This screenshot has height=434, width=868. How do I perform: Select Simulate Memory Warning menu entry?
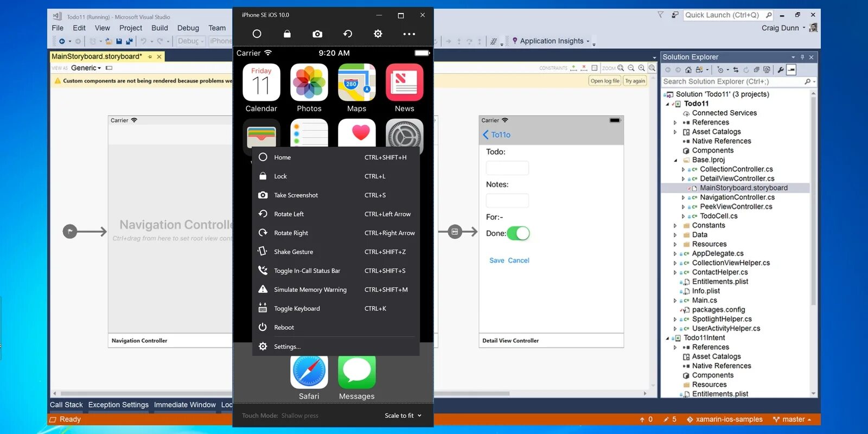[x=336, y=290]
